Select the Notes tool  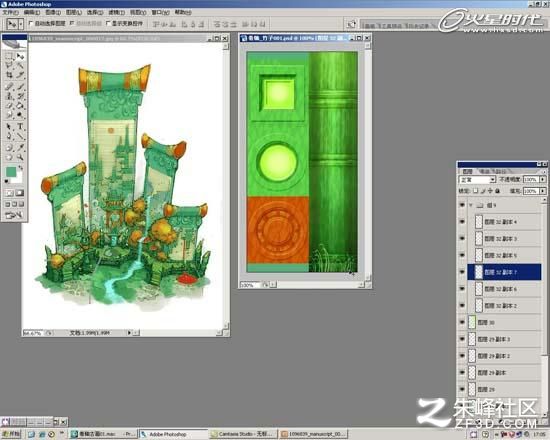[x=9, y=147]
